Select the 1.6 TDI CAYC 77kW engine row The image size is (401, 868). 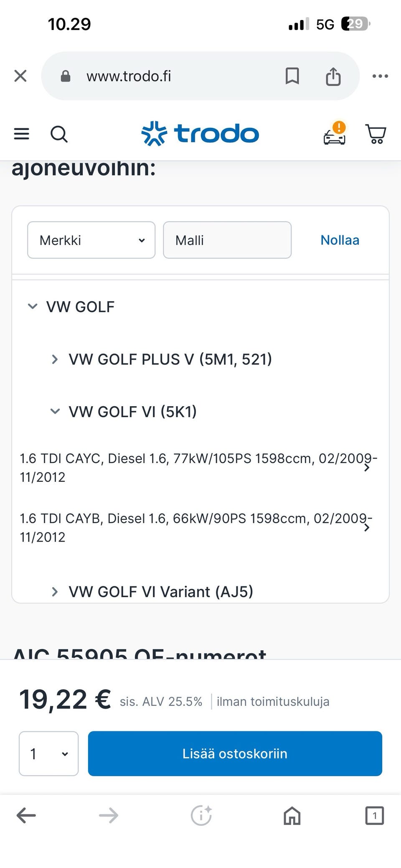pyautogui.click(x=196, y=468)
